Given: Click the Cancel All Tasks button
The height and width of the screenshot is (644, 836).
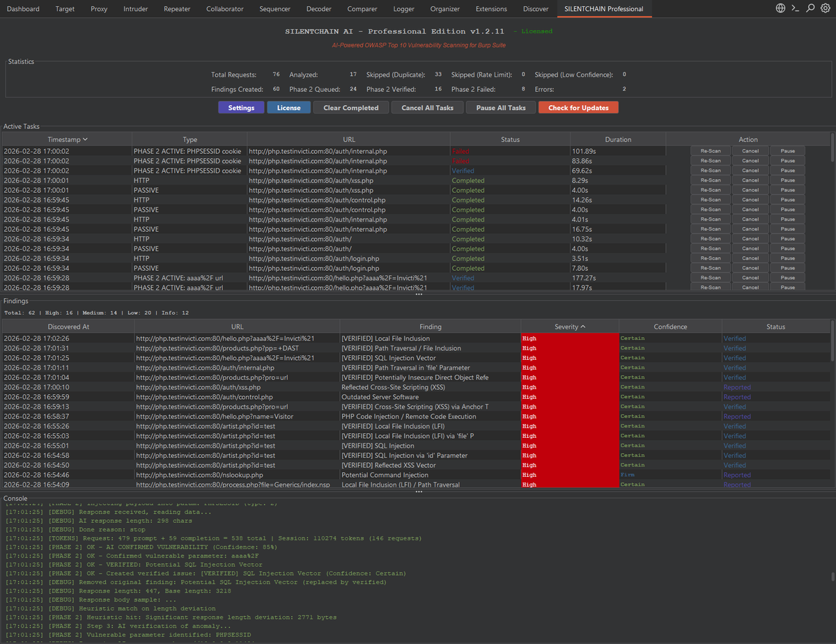Looking at the screenshot, I should 428,108.
